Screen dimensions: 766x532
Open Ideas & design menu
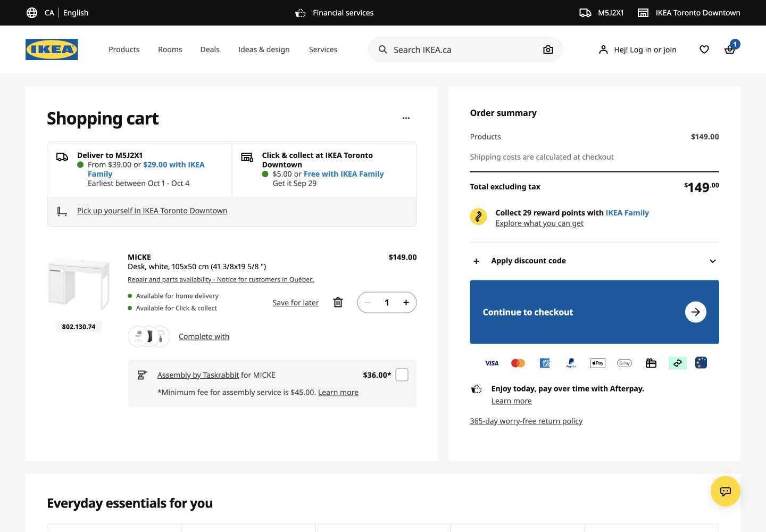264,49
